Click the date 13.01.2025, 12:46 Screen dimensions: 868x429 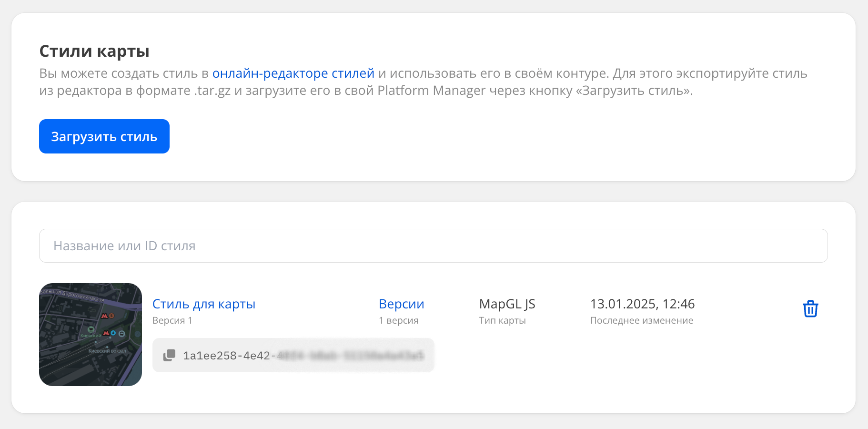(642, 304)
